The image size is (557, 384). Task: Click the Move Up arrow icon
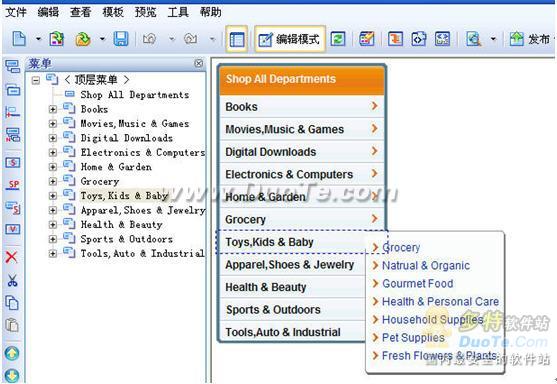[12, 353]
